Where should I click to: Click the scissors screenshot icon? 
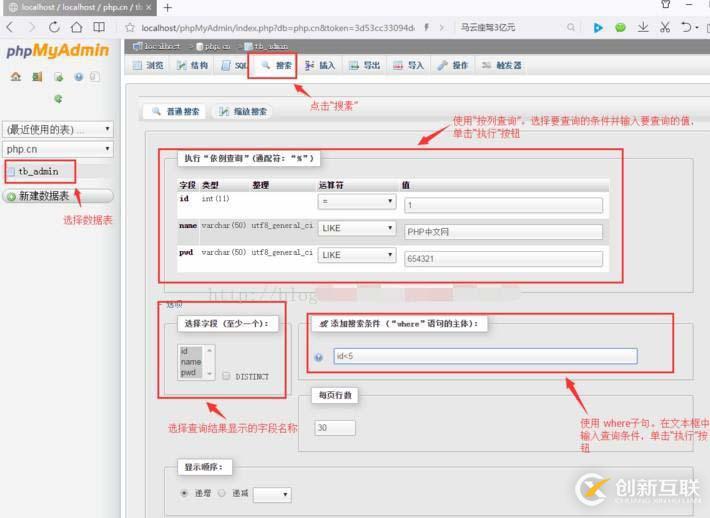(664, 27)
